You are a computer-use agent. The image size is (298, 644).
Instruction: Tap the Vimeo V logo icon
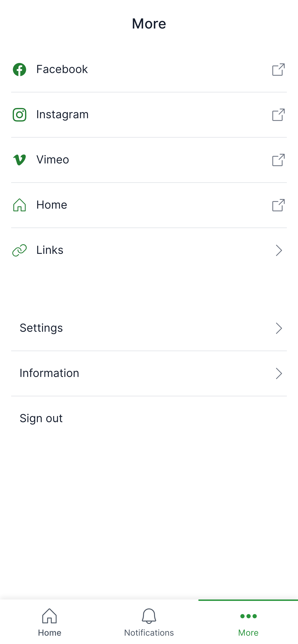tap(19, 160)
